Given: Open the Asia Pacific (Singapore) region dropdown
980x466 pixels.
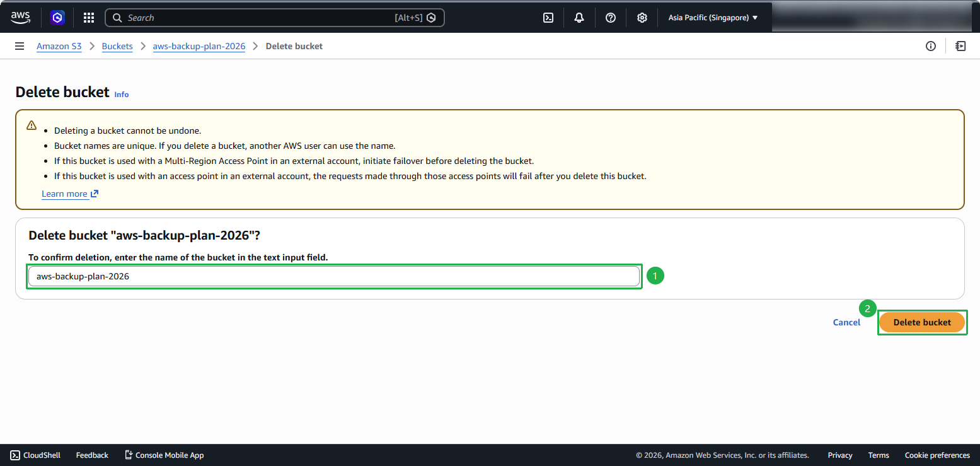Looking at the screenshot, I should 713,18.
